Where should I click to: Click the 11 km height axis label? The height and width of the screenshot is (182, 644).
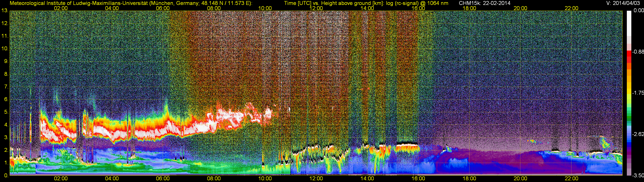coord(5,36)
